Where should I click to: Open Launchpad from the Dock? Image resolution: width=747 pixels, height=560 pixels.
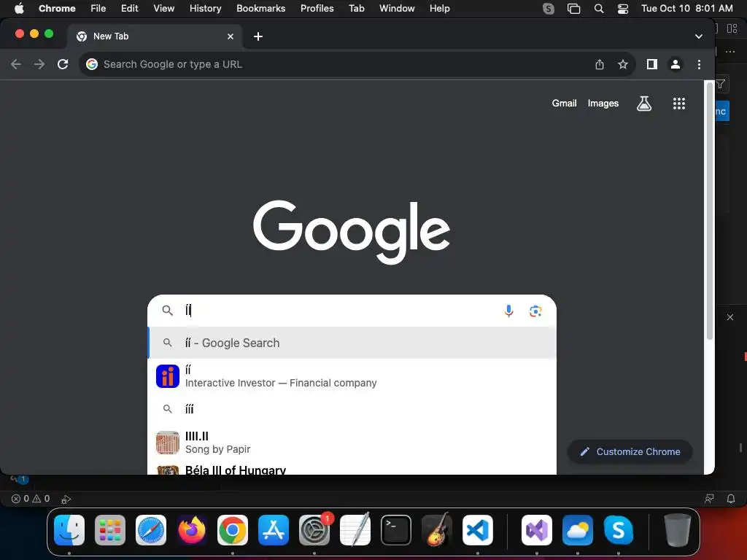110,530
